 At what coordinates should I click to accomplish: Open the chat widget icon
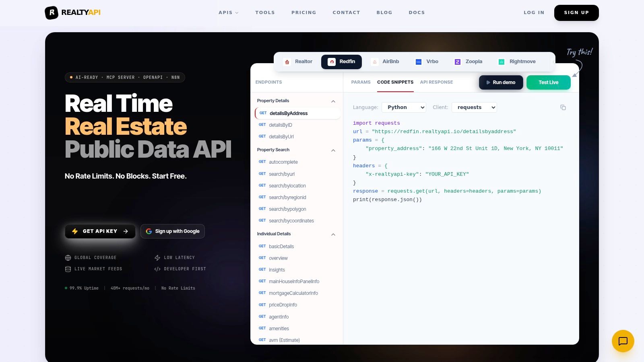(623, 341)
